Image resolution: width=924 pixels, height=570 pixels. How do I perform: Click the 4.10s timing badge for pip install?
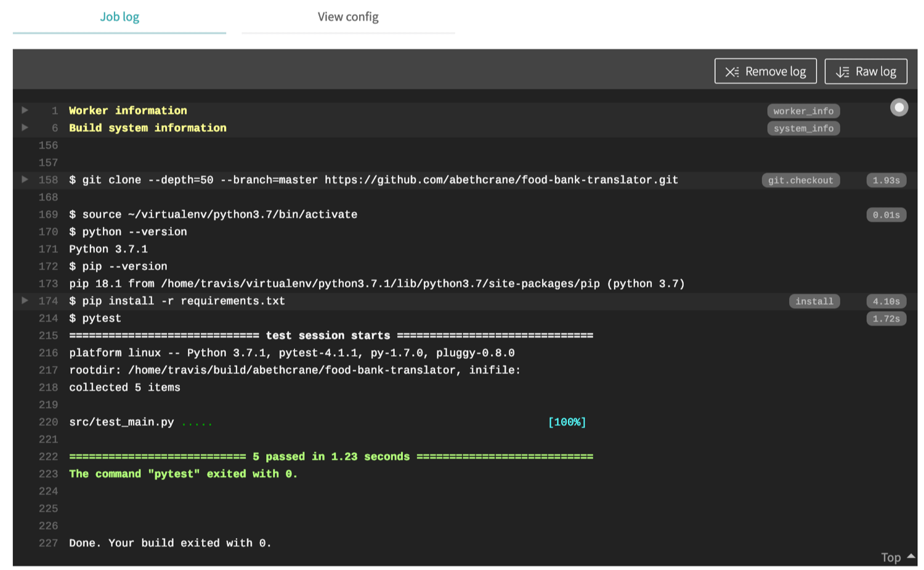tap(886, 301)
